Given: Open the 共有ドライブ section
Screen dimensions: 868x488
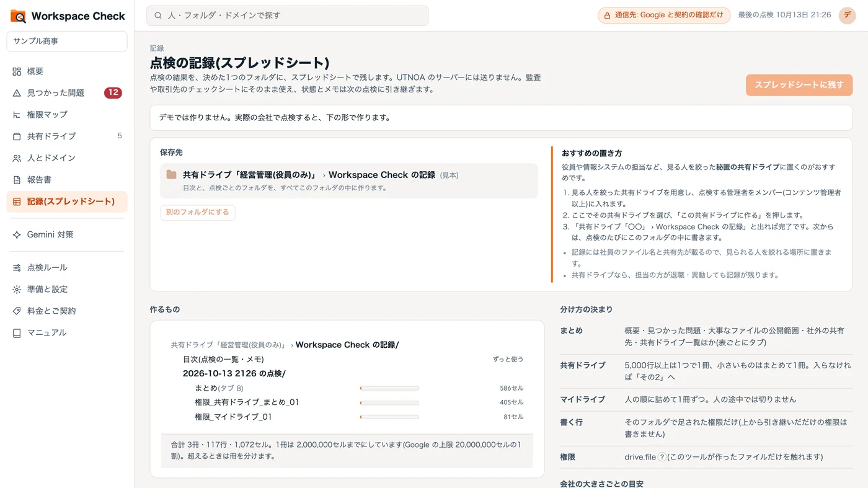Looking at the screenshot, I should tap(67, 136).
